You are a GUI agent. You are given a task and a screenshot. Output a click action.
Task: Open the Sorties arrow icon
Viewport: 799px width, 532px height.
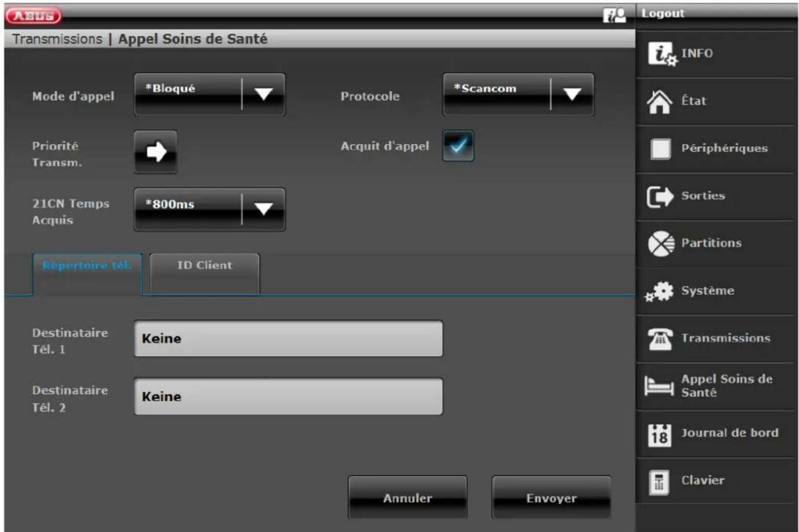[660, 197]
